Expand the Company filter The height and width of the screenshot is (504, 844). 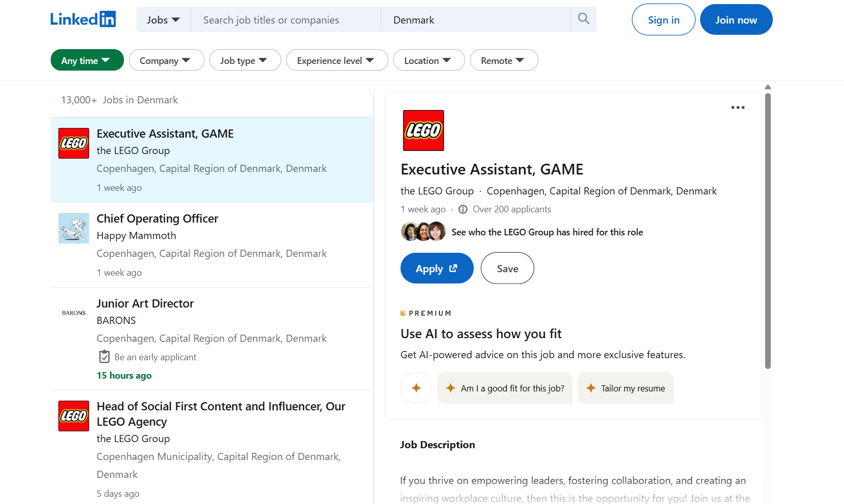click(166, 60)
